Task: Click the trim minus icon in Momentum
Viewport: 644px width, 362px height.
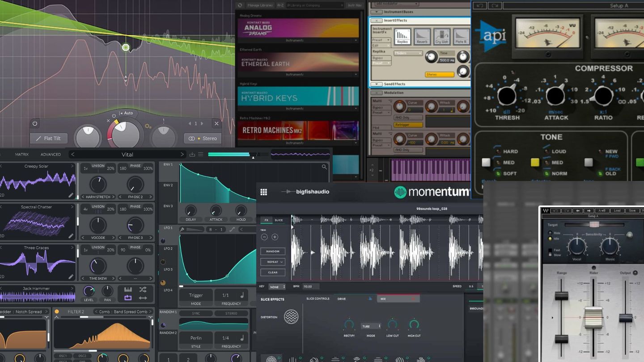Action: (x=264, y=237)
